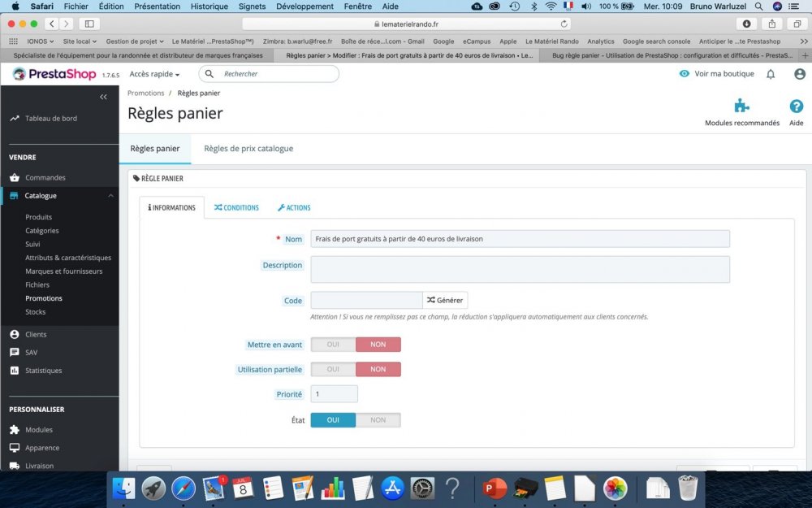Click the Générer code button
Image resolution: width=812 pixels, height=508 pixels.
pyautogui.click(x=445, y=300)
